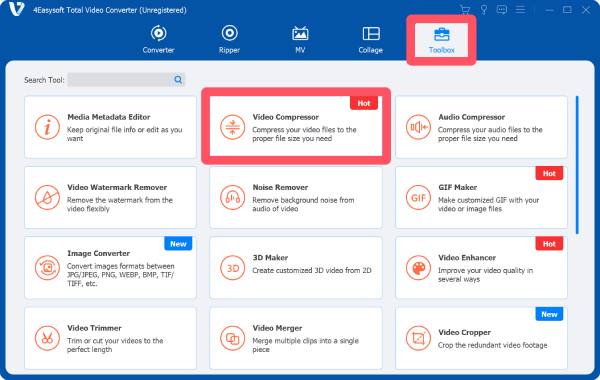Click the Hot badge on Video Compressor
Viewport: 600px width, 380px height.
pos(364,103)
